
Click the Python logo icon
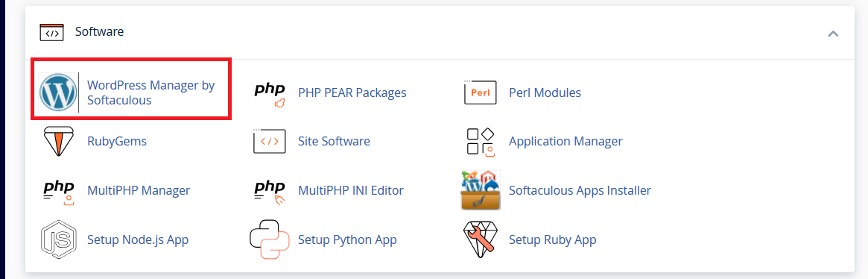(270, 239)
